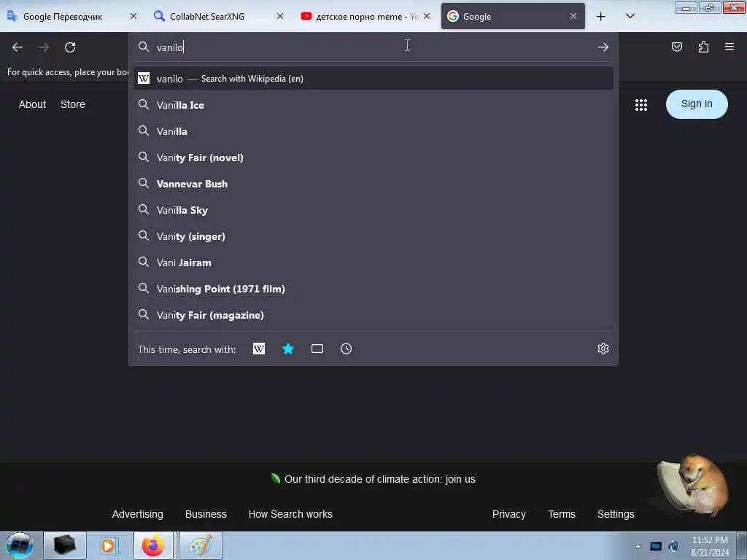
Task: Open the Windows Start orb
Action: coord(20,545)
